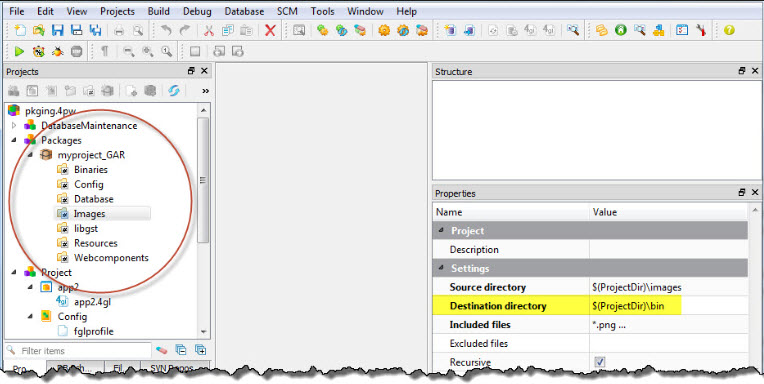Collapse the Settings section in Properties
764x384 pixels.
point(441,268)
